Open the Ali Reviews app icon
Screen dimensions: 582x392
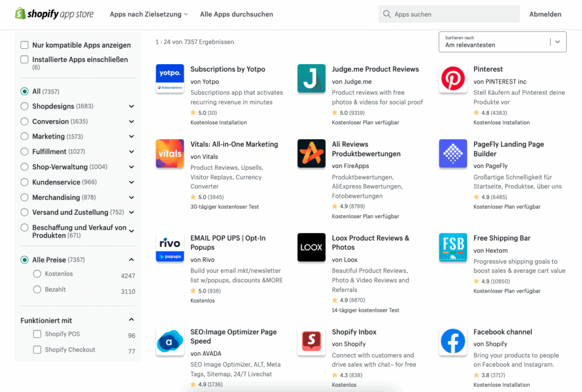click(x=311, y=153)
